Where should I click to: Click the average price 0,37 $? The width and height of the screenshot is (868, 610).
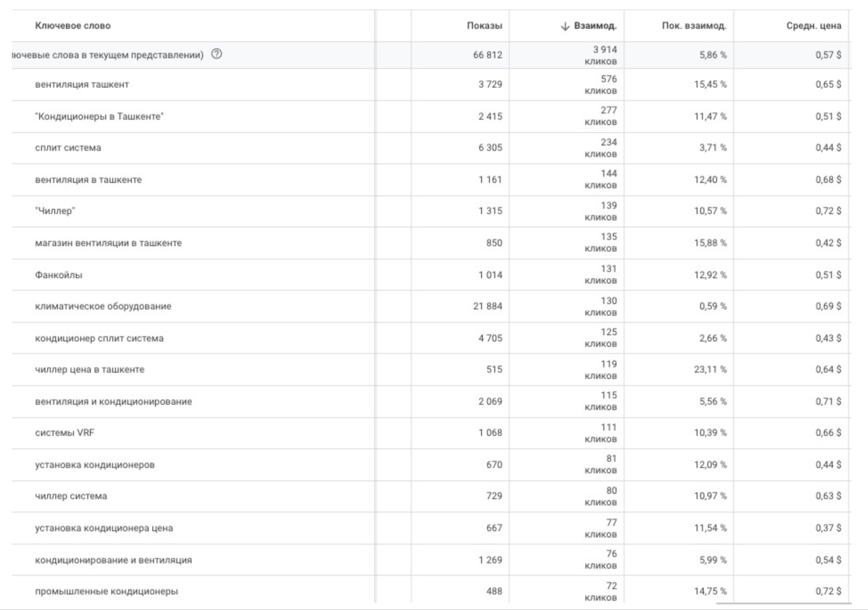pyautogui.click(x=828, y=528)
